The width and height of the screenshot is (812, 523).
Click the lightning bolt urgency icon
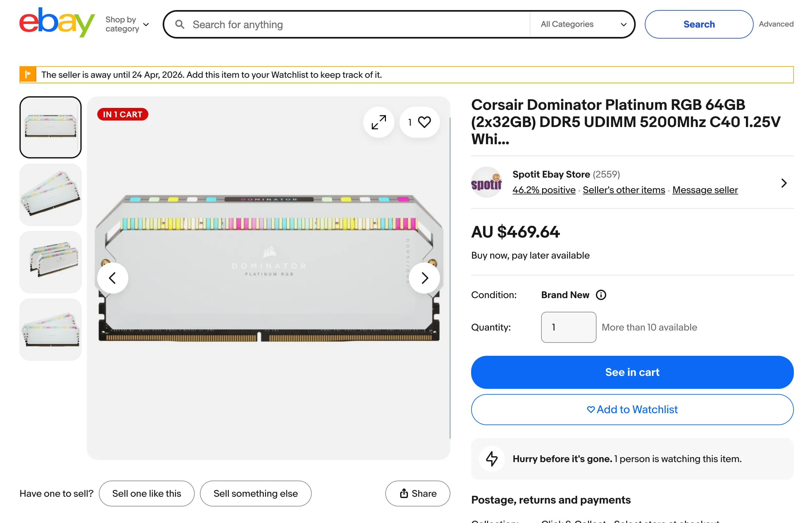[492, 459]
